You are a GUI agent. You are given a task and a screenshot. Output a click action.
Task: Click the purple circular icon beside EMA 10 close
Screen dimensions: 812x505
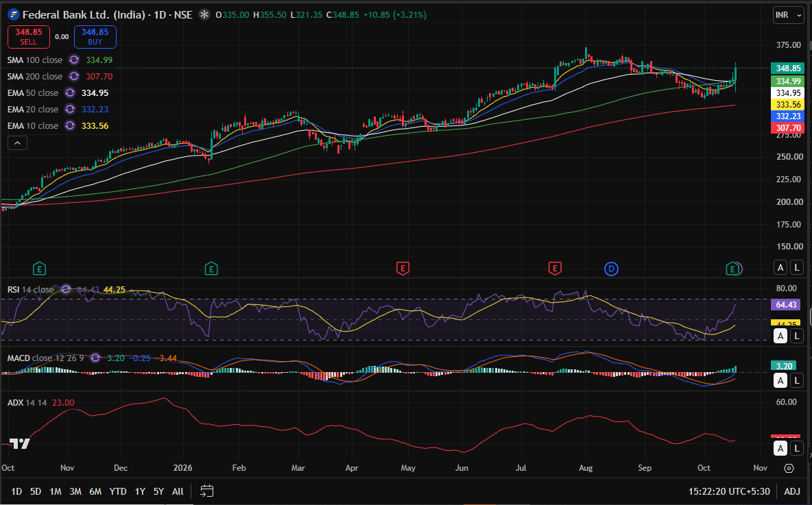click(70, 125)
